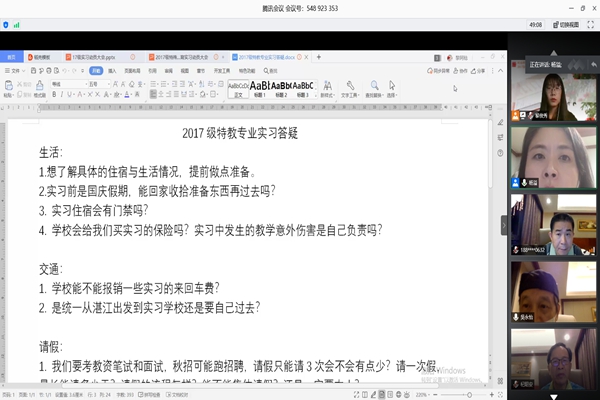600x400 pixels.
Task: Click the microphone icon on second participant
Action: (x=518, y=183)
